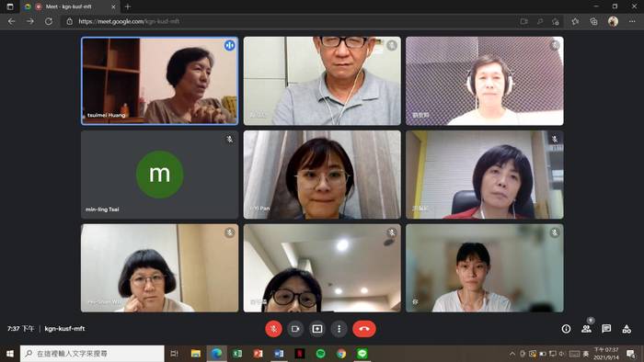The image size is (644, 362).
Task: Launch PowerPoint from the taskbar
Action: (x=258, y=354)
